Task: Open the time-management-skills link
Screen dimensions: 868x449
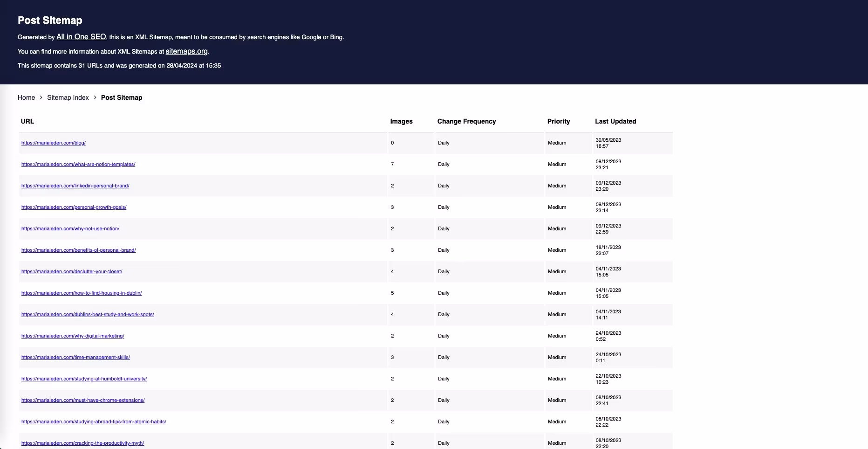Action: coord(75,357)
